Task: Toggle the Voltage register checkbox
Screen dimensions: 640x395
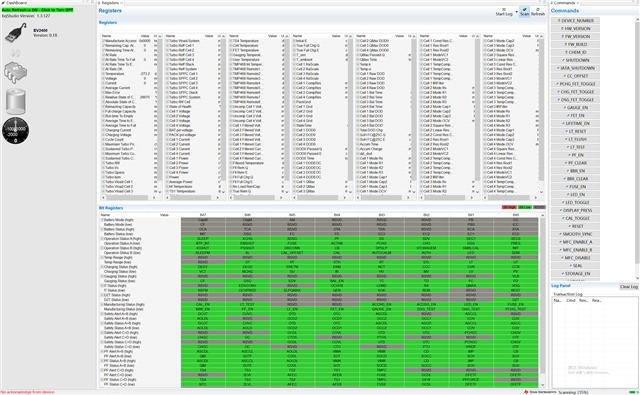Action: [103, 78]
